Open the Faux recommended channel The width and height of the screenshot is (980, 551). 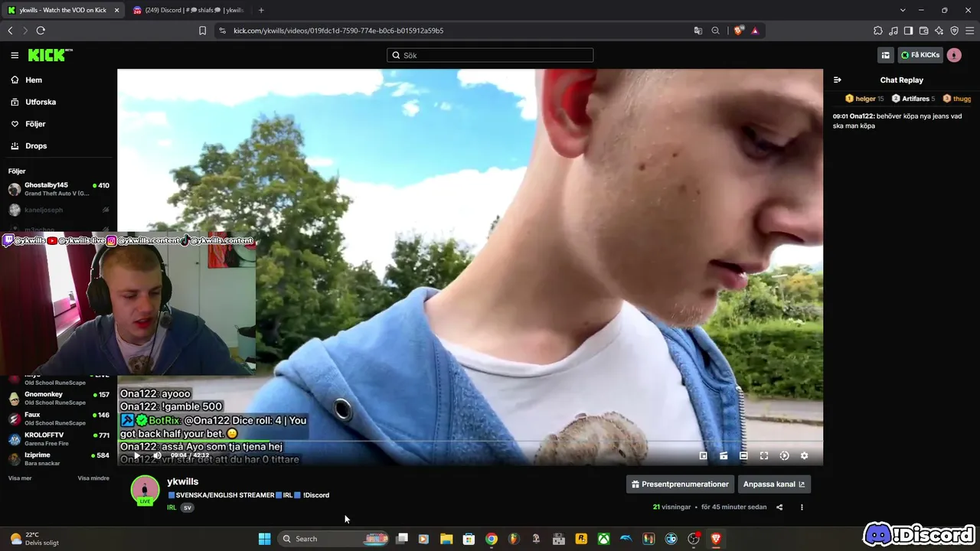pos(59,419)
